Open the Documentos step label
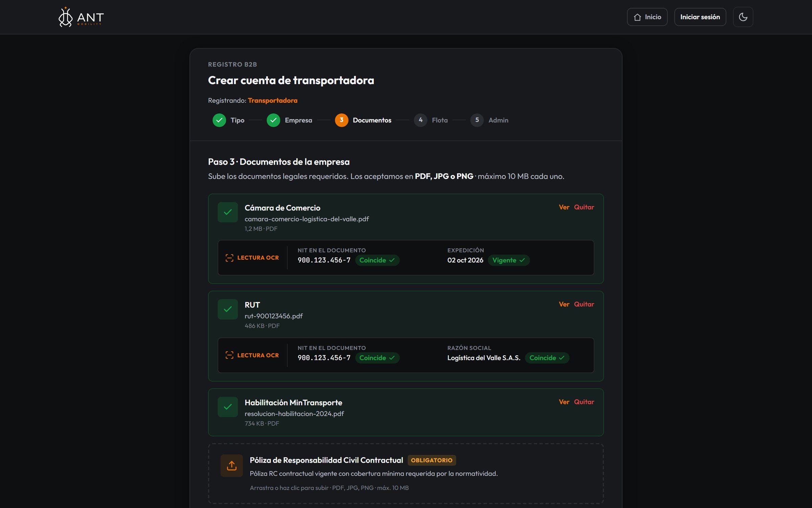Image resolution: width=812 pixels, height=508 pixels. pos(372,120)
